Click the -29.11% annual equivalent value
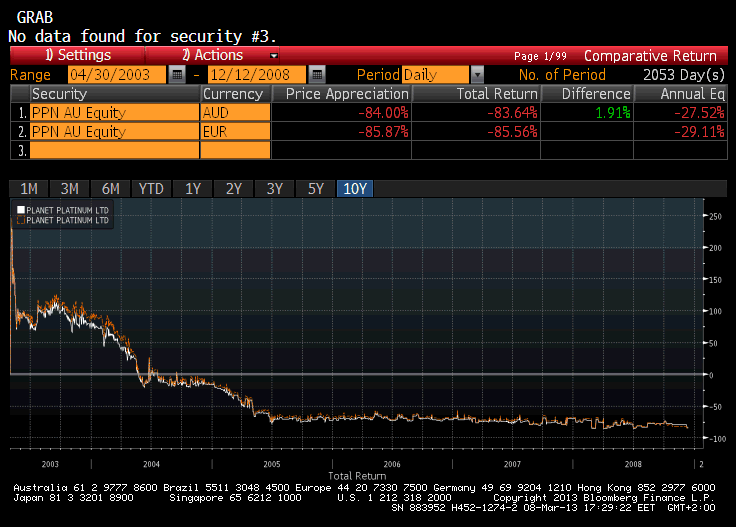This screenshot has height=527, width=736. (x=699, y=132)
